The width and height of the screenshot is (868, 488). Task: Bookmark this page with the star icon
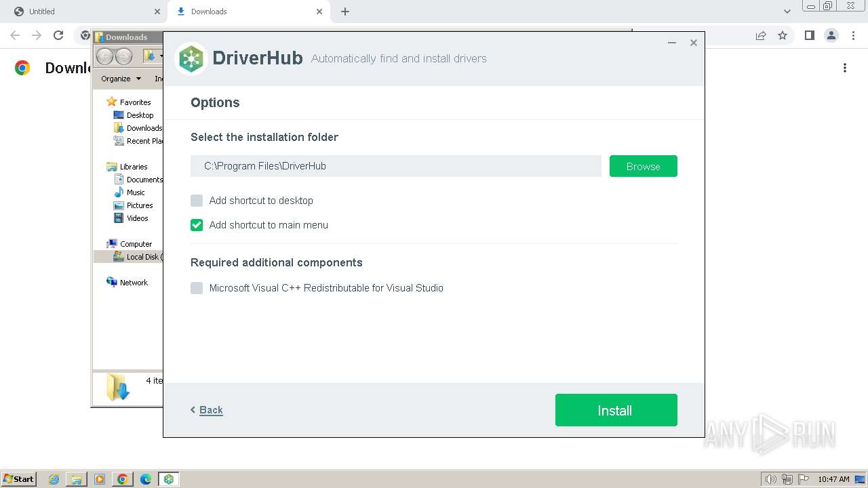[x=783, y=35]
